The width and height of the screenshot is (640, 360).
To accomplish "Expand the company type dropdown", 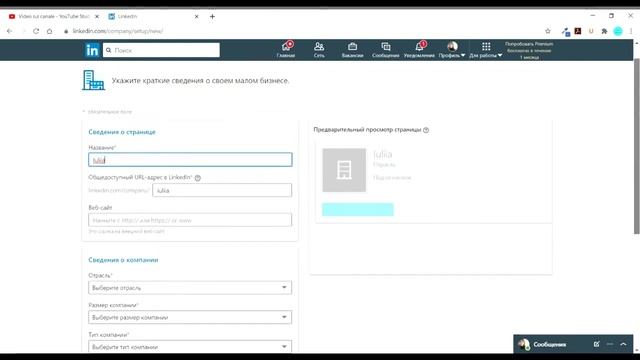I will coord(190,347).
